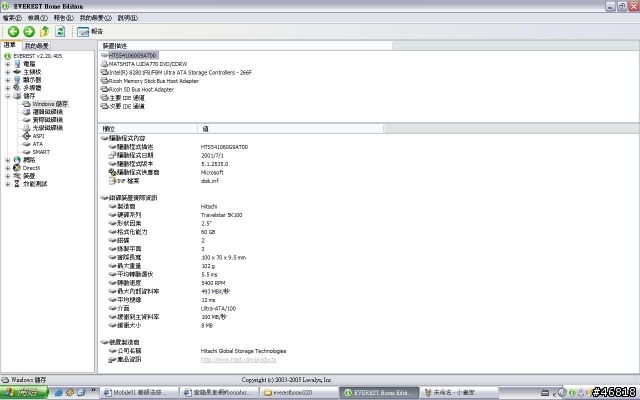
Task: Expand the Benchmark tree node
Action: (x=7, y=184)
